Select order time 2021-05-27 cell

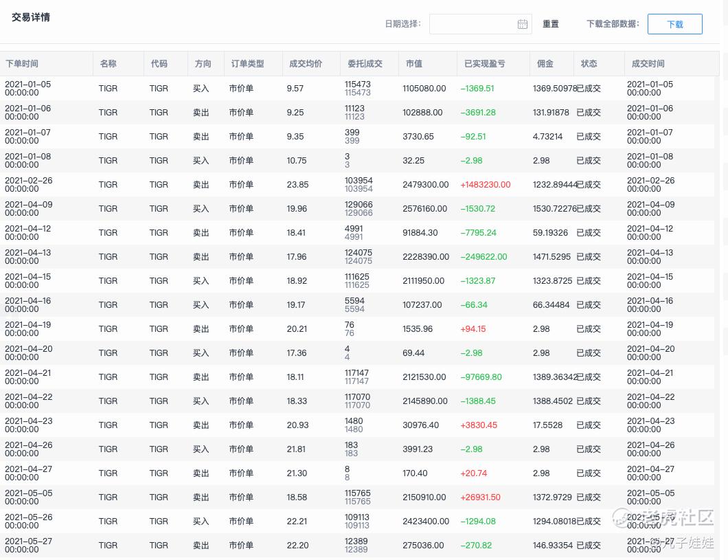[28, 546]
